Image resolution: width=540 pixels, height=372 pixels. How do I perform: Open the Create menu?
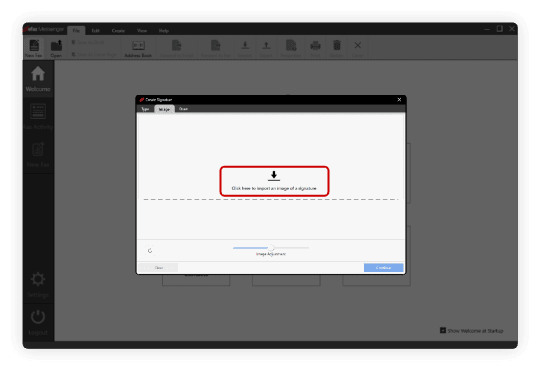pos(118,31)
